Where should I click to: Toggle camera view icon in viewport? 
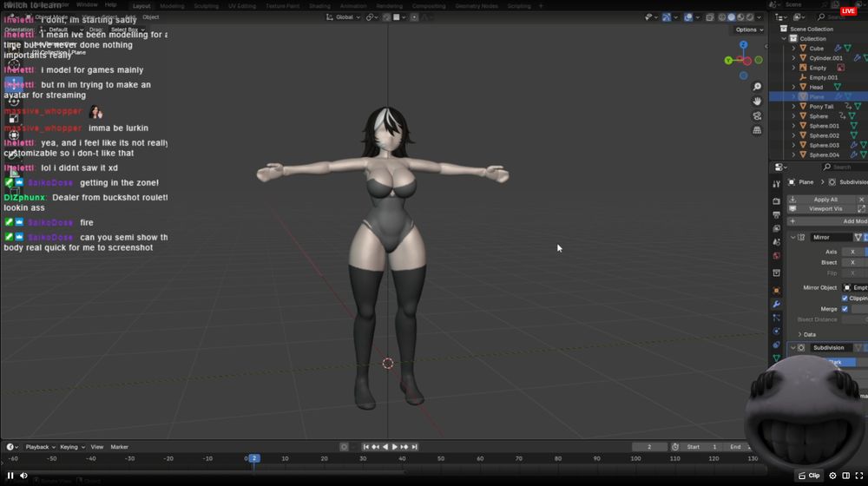click(x=757, y=115)
